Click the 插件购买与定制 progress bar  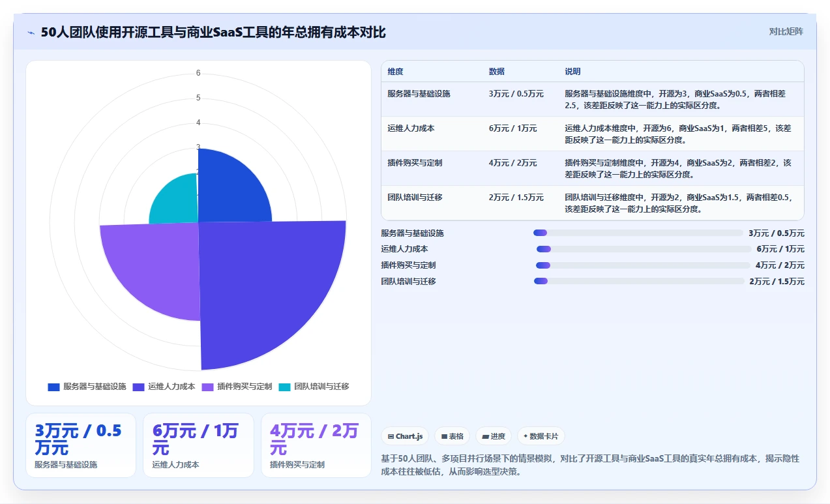[643, 265]
